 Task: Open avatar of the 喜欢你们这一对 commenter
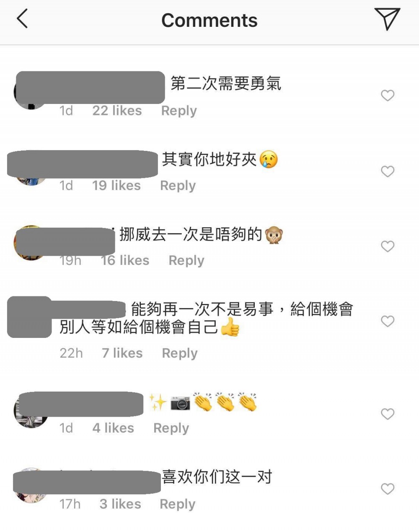coord(31,485)
